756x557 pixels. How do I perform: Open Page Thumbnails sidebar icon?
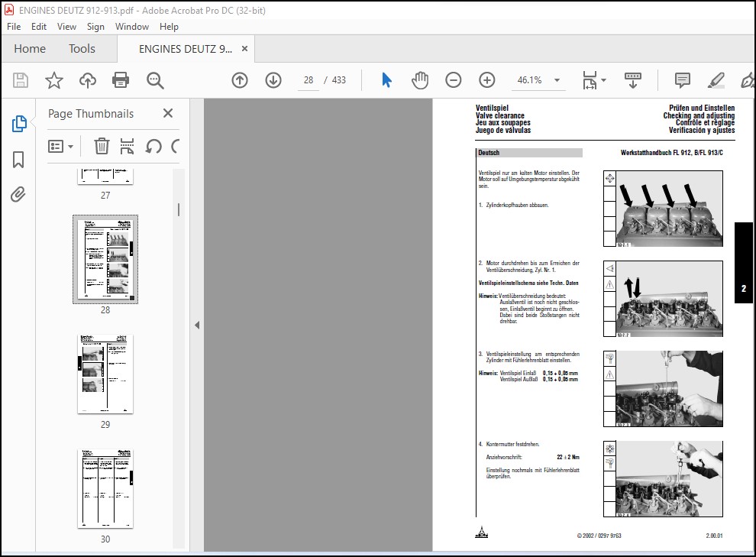coord(19,124)
